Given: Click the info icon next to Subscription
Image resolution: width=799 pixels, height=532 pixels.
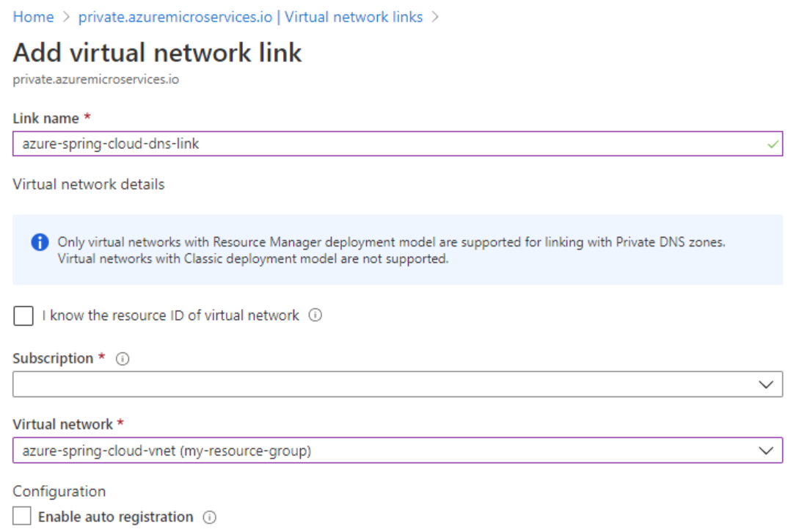Looking at the screenshot, I should (123, 358).
